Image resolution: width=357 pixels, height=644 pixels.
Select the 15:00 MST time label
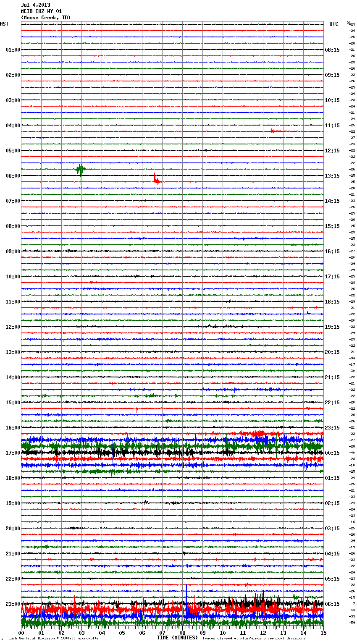point(13,402)
